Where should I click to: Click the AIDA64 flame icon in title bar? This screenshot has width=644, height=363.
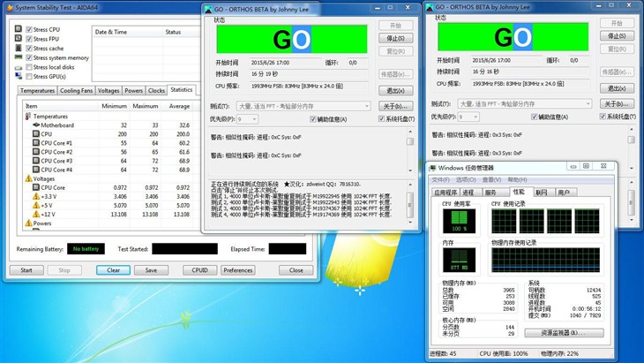point(10,7)
